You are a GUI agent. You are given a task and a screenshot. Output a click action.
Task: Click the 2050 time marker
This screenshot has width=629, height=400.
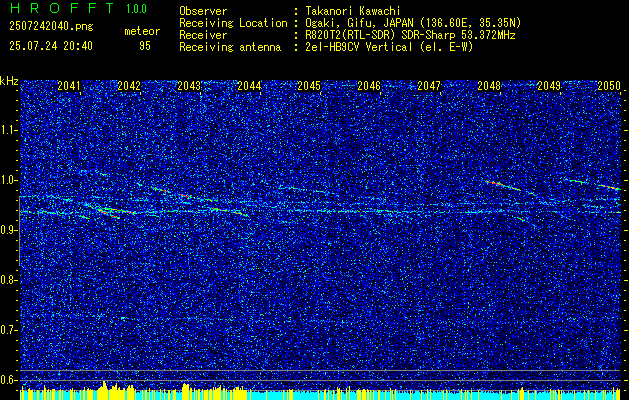pos(609,86)
